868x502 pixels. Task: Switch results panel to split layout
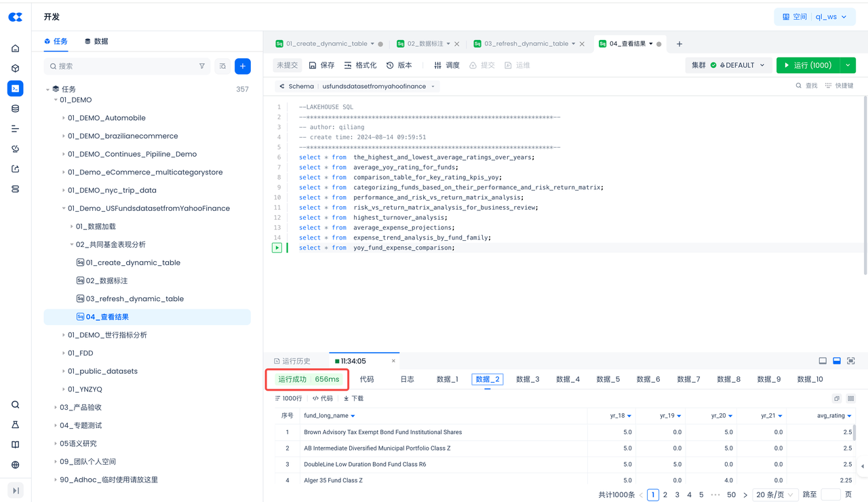coord(837,361)
